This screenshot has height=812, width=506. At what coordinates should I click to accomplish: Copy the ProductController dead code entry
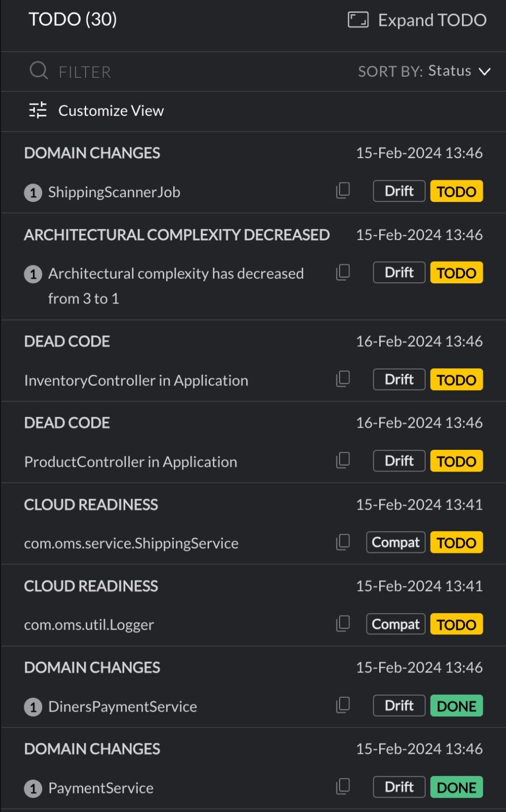[x=342, y=460]
